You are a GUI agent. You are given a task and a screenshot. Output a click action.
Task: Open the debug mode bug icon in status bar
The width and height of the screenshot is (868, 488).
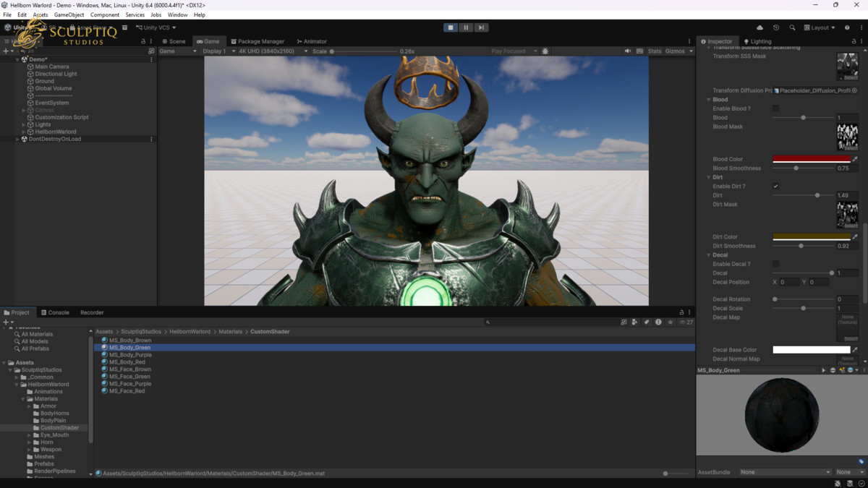[838, 483]
